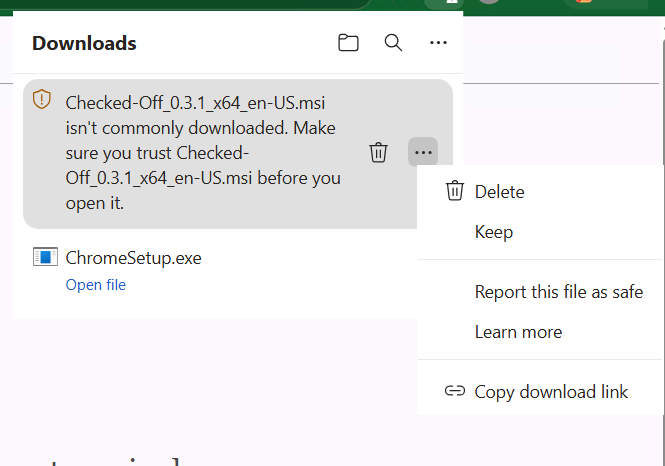Select Copy download link
Screen dimensions: 665x466
tap(540, 391)
